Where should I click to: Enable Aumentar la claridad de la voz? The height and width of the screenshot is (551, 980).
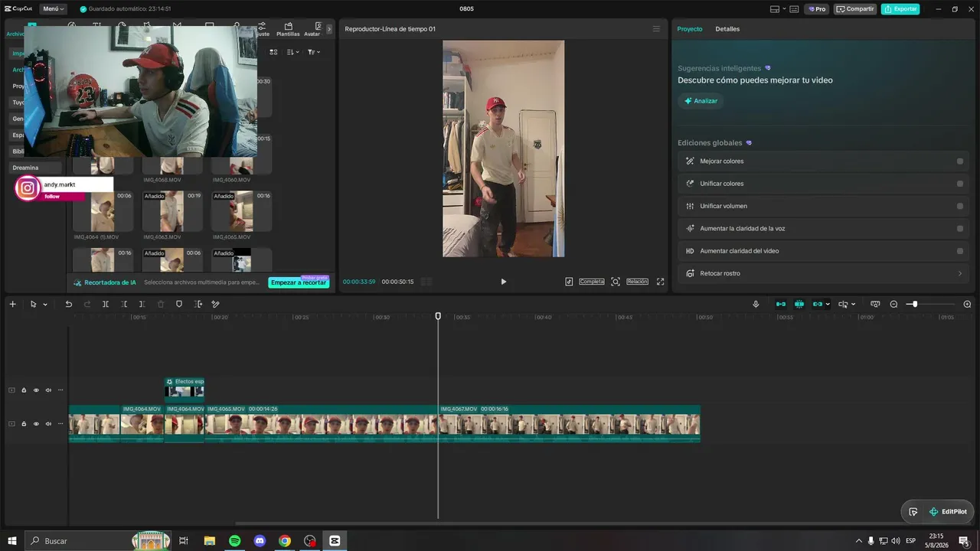(x=960, y=228)
